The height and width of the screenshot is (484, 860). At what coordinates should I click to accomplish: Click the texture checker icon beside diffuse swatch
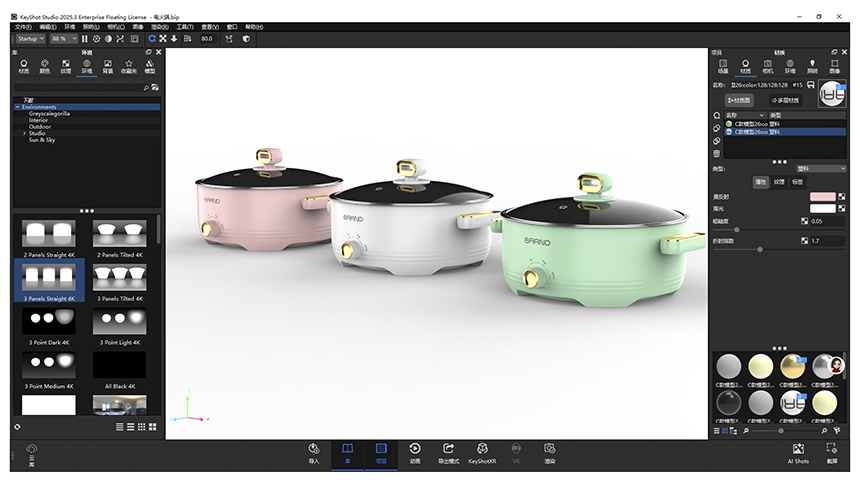841,196
